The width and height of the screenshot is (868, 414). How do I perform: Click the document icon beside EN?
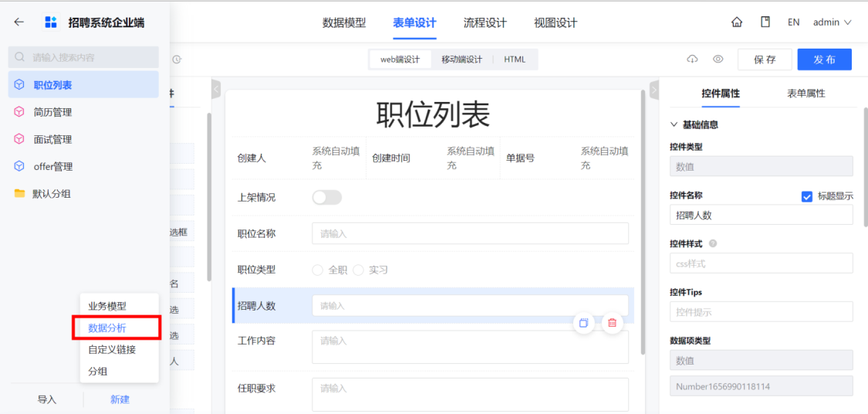click(x=765, y=22)
